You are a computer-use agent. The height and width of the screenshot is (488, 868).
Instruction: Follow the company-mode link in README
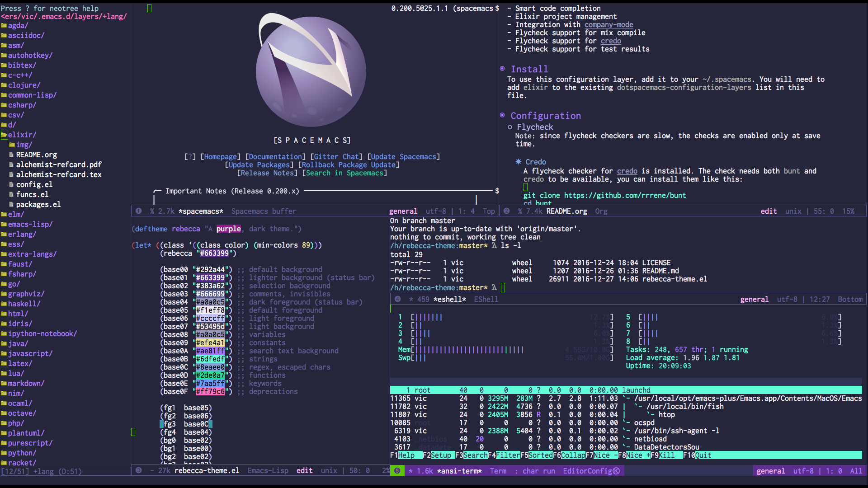point(609,25)
